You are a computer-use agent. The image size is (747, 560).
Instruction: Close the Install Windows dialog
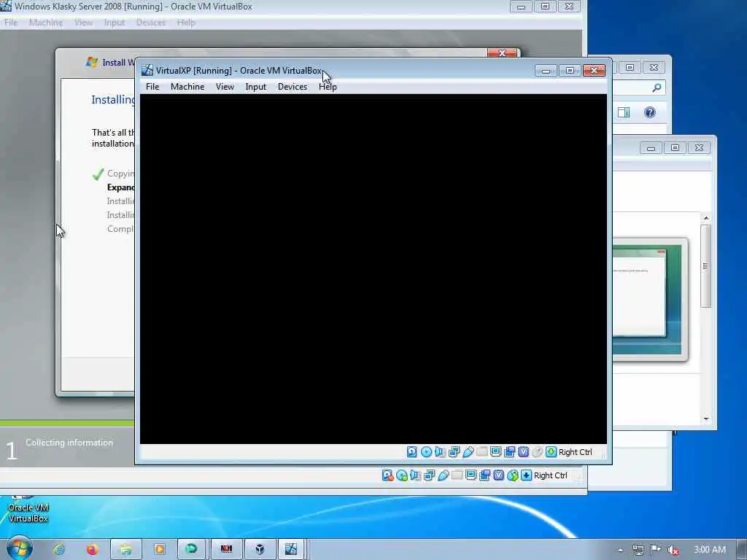(502, 52)
